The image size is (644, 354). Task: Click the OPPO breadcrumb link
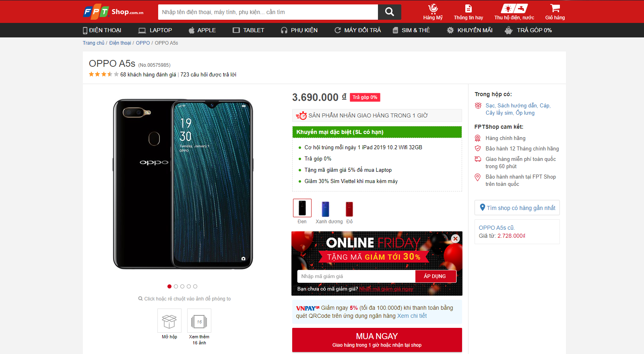coord(143,43)
